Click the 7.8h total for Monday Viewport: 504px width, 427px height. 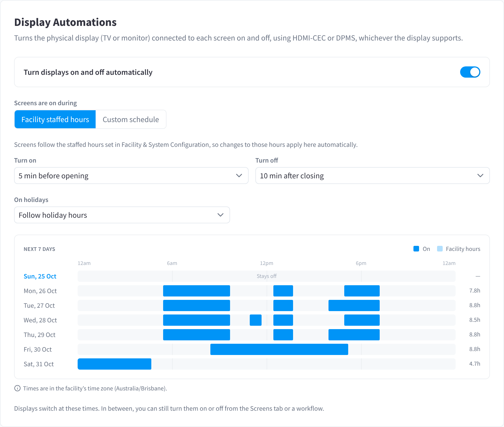click(474, 291)
